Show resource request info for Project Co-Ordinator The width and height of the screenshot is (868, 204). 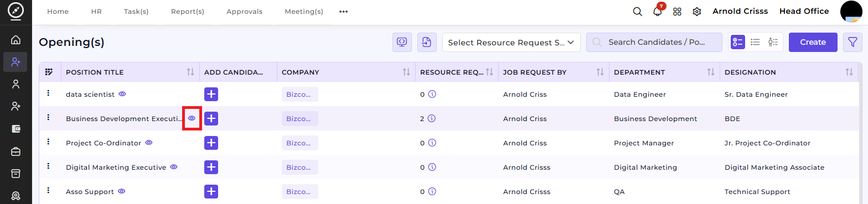click(x=432, y=143)
